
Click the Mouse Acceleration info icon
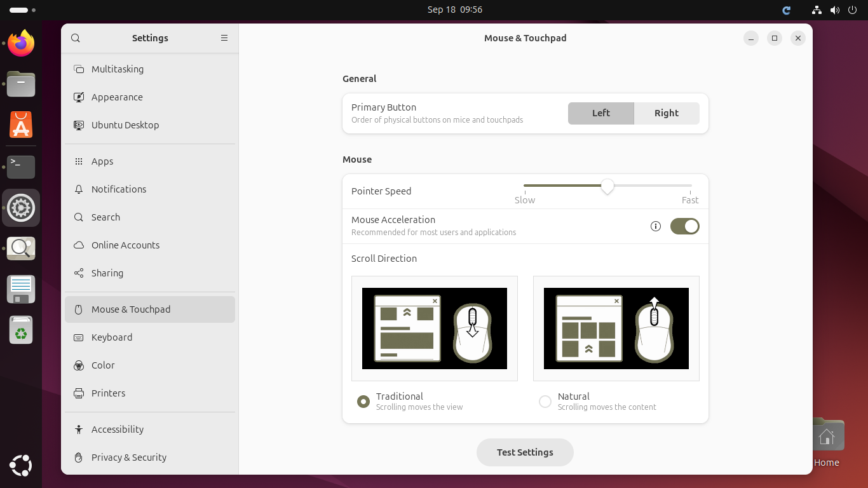click(656, 226)
